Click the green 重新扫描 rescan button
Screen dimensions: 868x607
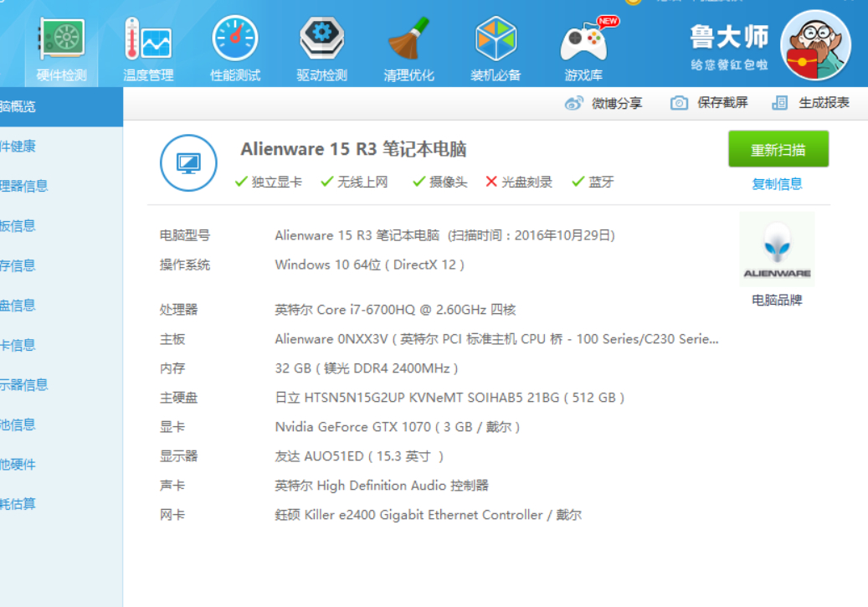click(x=778, y=149)
